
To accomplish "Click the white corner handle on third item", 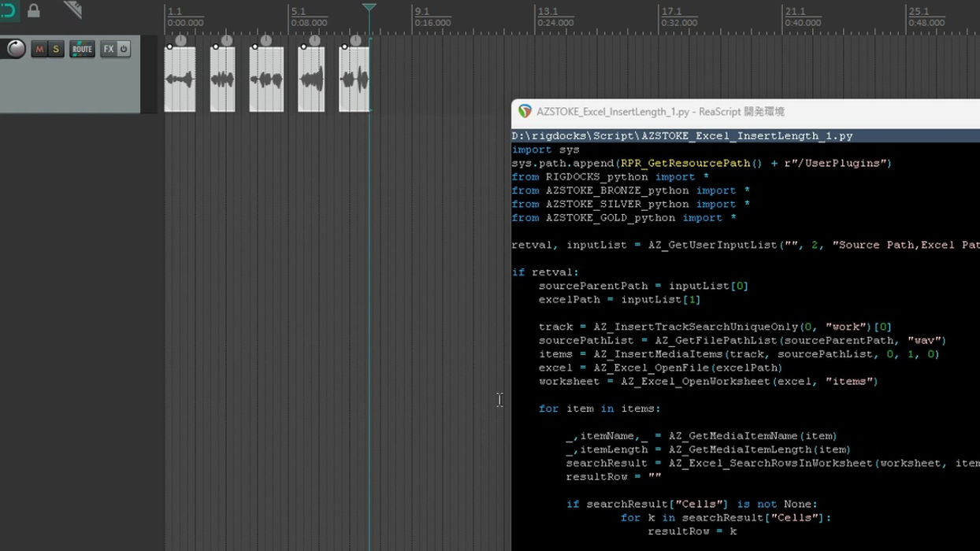I will [x=254, y=47].
